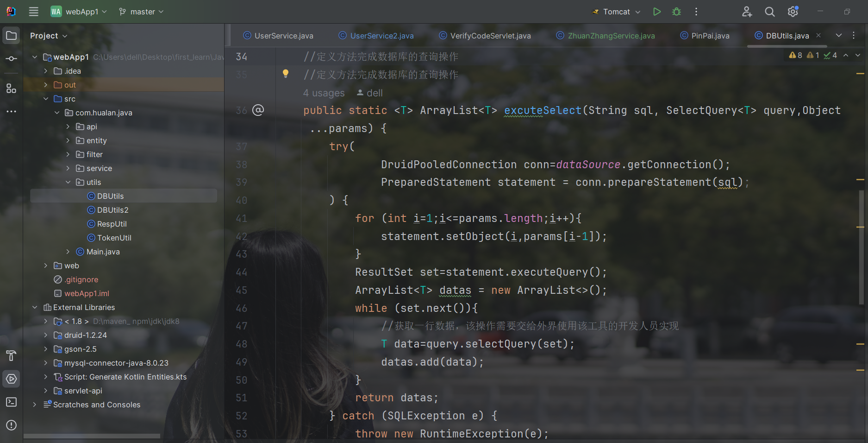Open IDE settings gear

[793, 12]
